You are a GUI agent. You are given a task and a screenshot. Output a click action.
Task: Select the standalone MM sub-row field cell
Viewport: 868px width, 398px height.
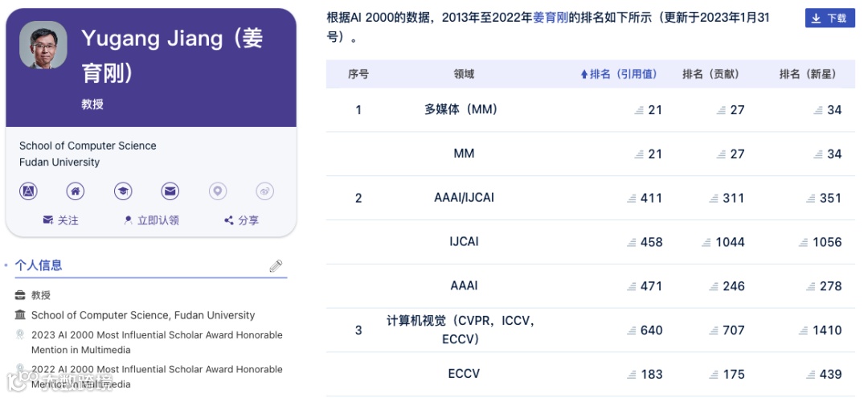coord(464,154)
